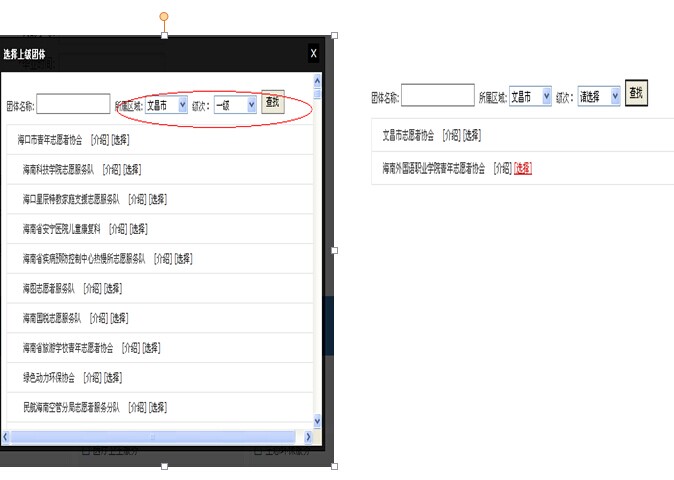Close the 选择上级团体 dialog with X
The width and height of the screenshot is (674, 480).
(313, 54)
